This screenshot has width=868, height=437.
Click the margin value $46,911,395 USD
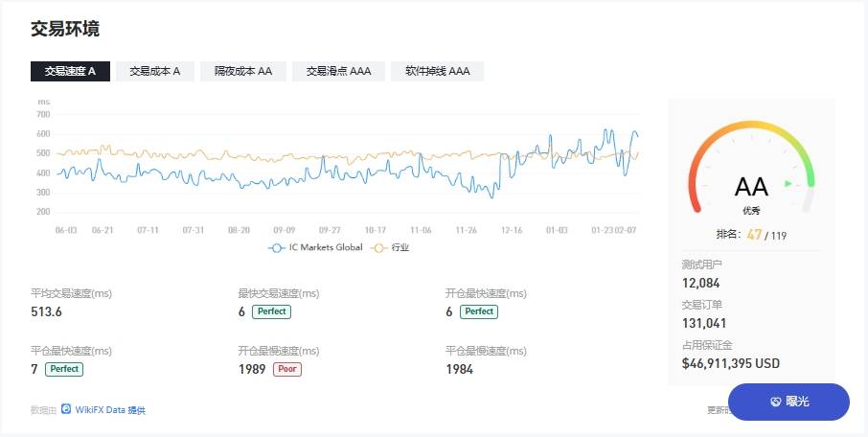731,364
